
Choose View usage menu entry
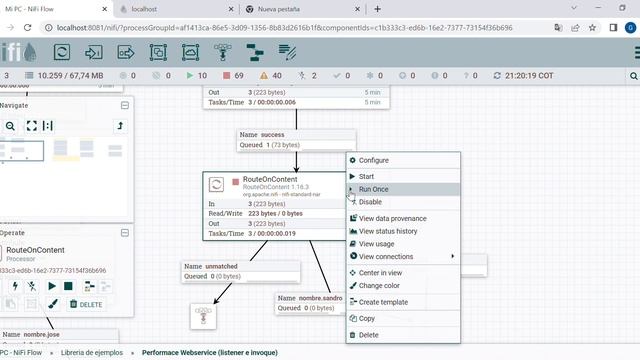tap(403, 244)
